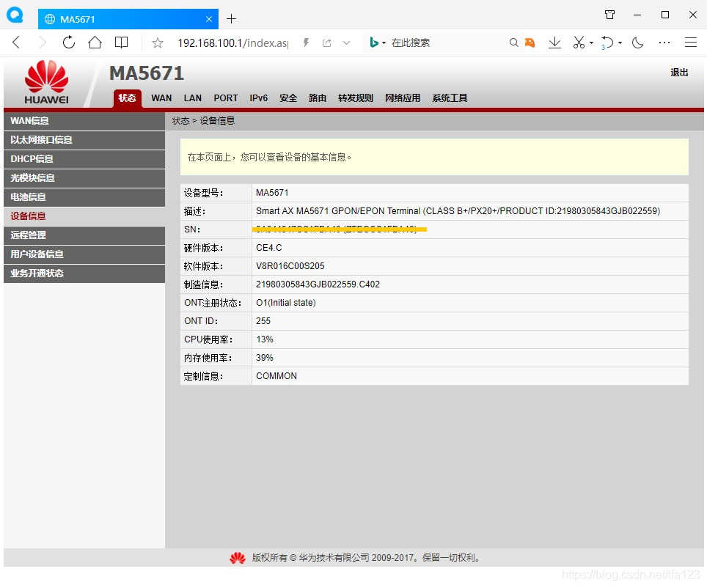Open the downloads arrow icon
The height and width of the screenshot is (588, 707).
click(x=554, y=43)
